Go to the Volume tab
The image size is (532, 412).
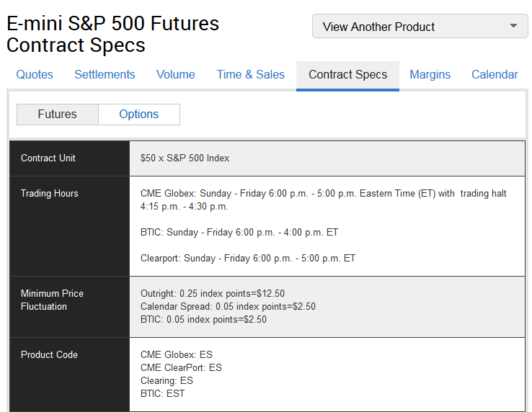pyautogui.click(x=175, y=75)
